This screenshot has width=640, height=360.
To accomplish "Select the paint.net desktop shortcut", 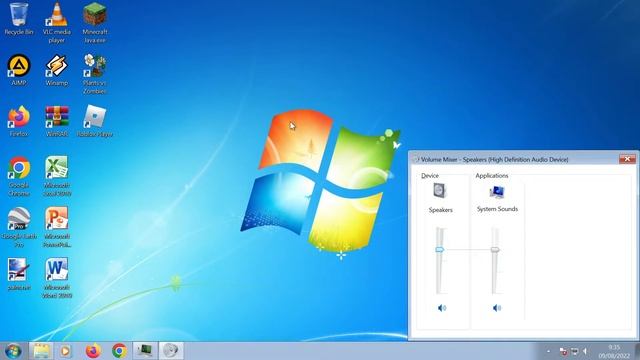I will [x=19, y=274].
